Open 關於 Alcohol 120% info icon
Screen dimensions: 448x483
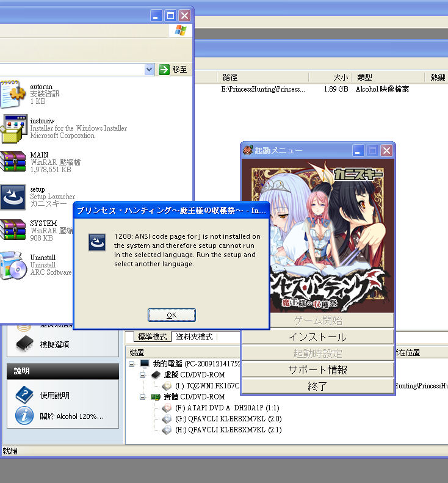24,416
